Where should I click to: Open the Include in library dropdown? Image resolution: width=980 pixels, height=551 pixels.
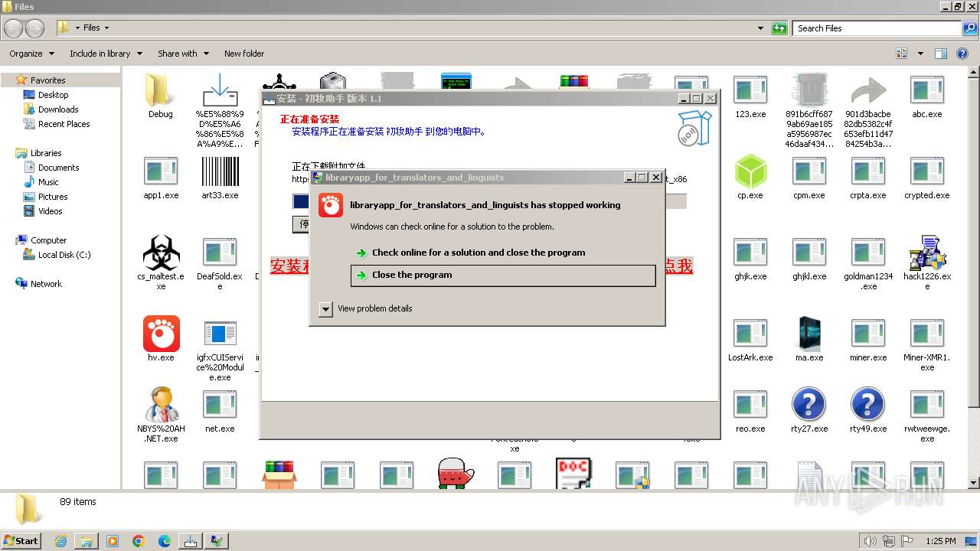[x=106, y=54]
